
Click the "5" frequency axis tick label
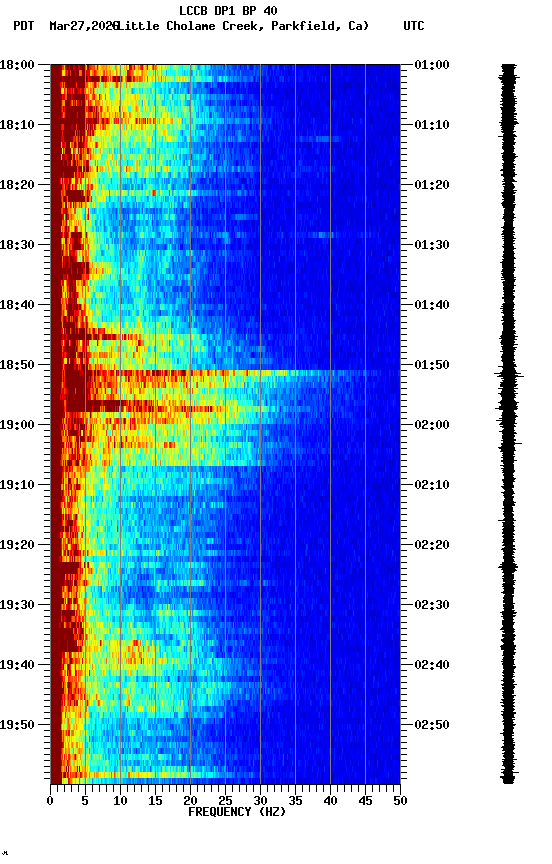tap(85, 801)
